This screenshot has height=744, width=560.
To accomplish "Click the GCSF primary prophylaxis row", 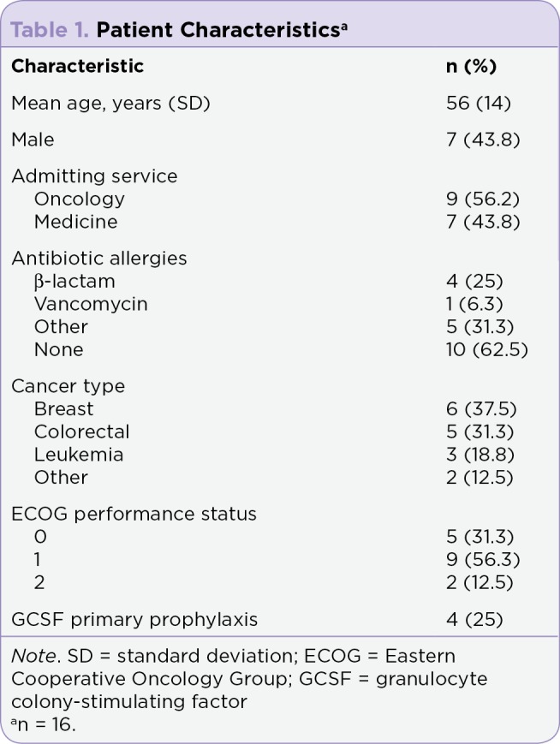I will click(280, 619).
